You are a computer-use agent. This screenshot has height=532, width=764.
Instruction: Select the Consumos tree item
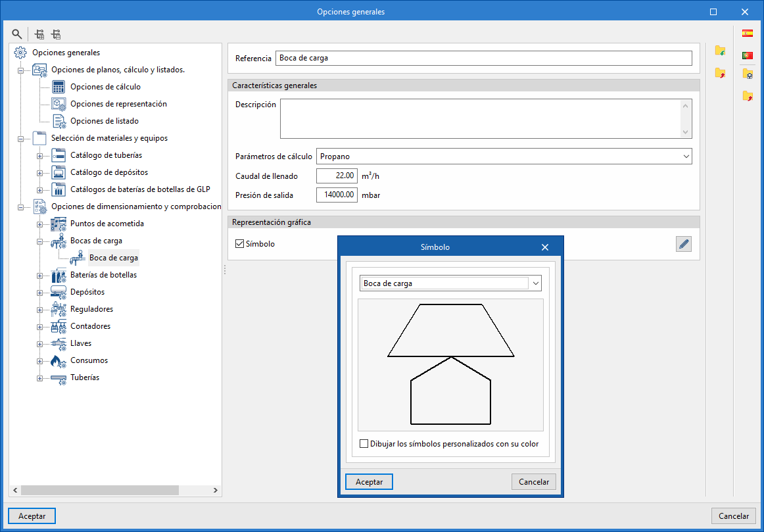point(89,360)
